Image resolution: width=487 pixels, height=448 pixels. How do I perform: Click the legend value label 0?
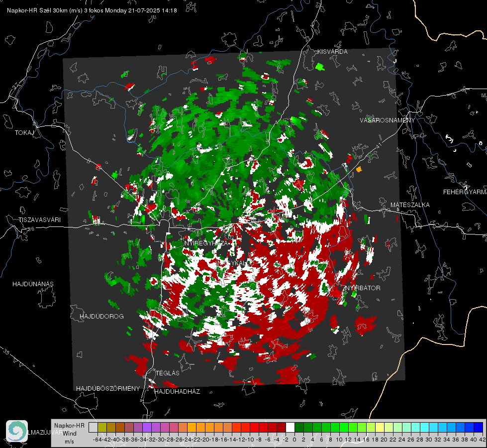point(294,440)
